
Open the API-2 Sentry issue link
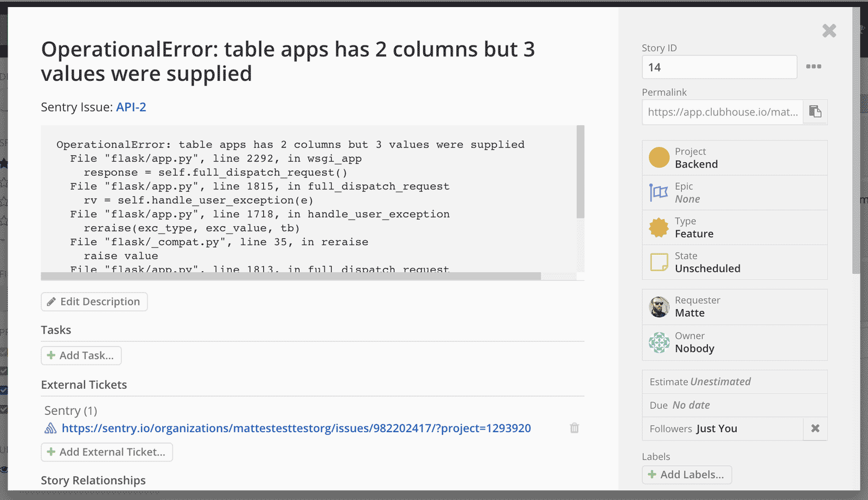point(131,107)
